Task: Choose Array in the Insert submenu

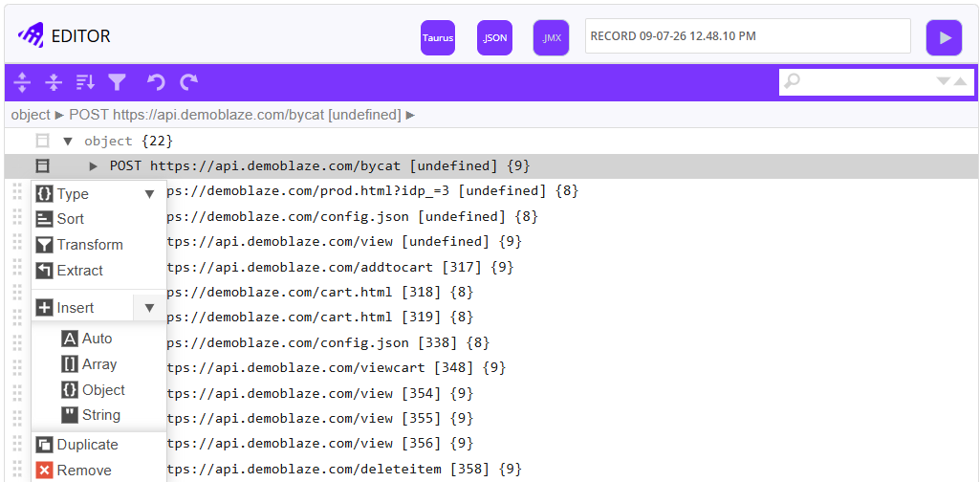Action: pos(98,364)
